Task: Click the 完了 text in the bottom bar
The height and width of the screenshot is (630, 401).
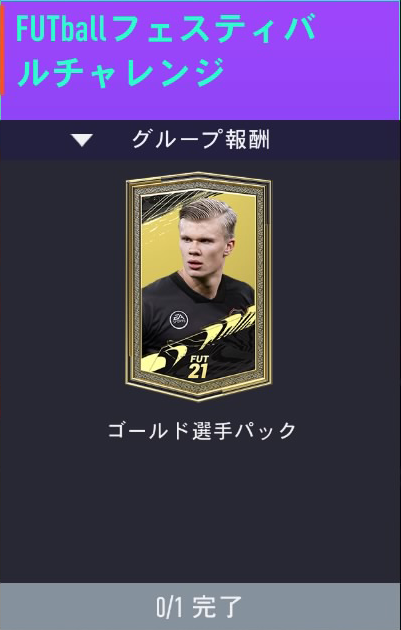Action: point(217,607)
